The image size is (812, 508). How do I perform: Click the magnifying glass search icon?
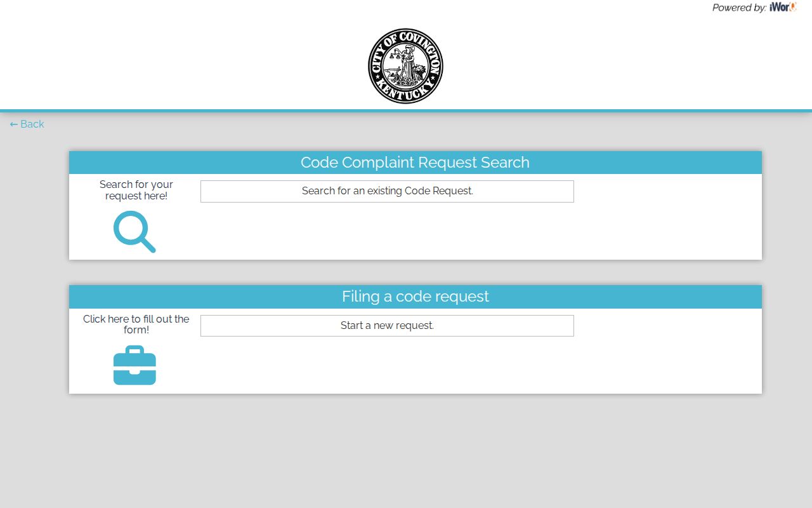[x=134, y=232]
